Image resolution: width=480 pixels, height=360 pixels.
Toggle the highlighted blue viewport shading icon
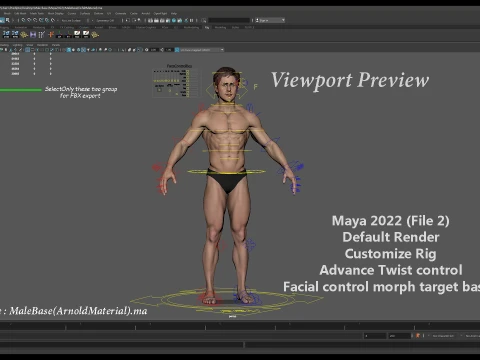(x=69, y=50)
